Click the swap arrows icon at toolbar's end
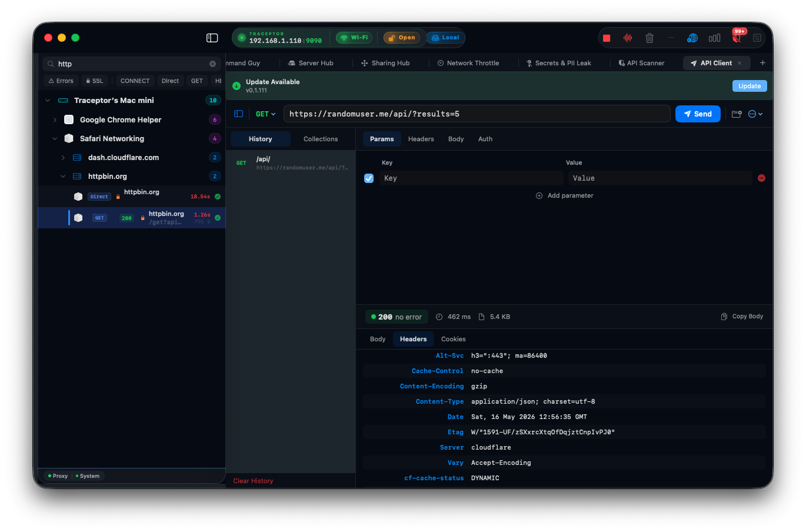The height and width of the screenshot is (532, 806). pyautogui.click(x=757, y=38)
